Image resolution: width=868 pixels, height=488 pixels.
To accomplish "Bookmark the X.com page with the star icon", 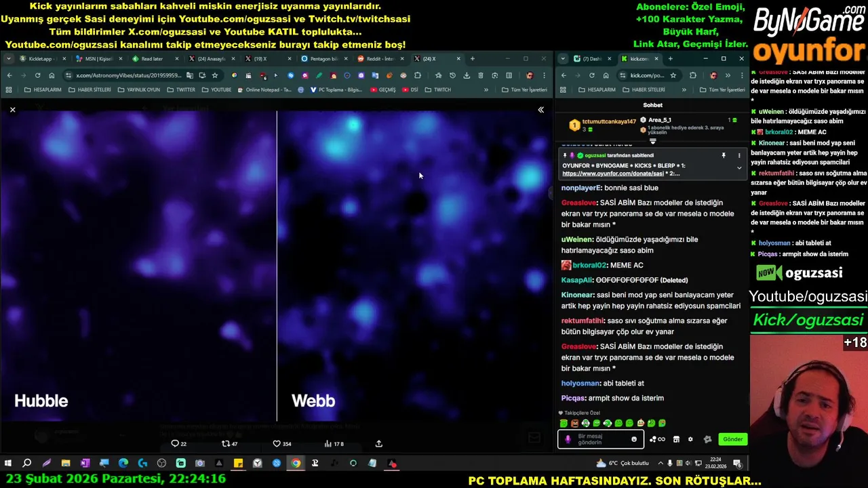I will [215, 75].
